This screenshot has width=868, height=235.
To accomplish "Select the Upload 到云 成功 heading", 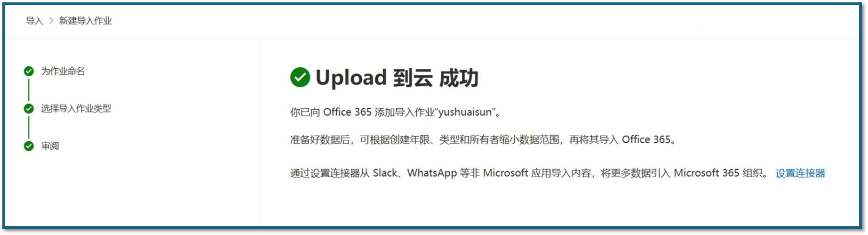I will click(397, 78).
